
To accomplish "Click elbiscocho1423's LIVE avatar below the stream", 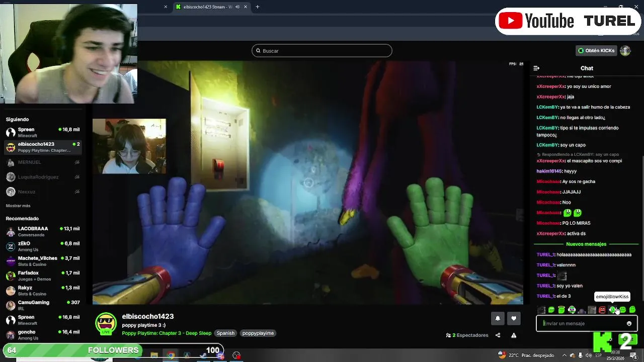I will (x=106, y=323).
